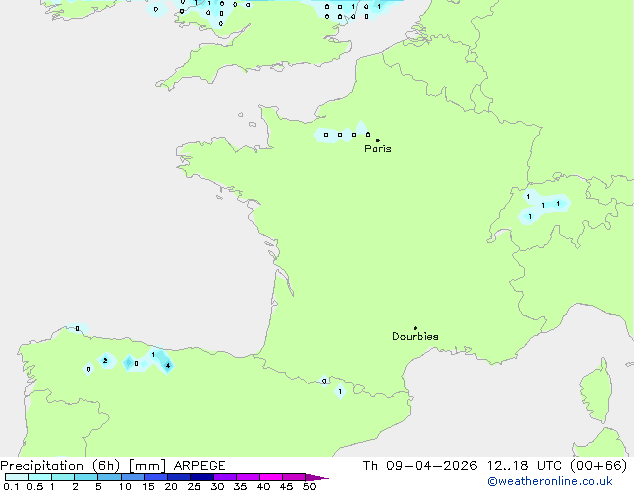Screen dimensions: 634x490
Task: Select the 2–5 mm legend swatch
Action: [86, 477]
